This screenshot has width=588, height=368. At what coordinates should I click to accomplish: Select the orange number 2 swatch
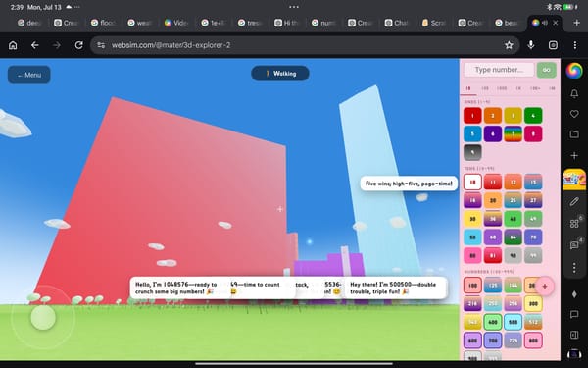493,116
